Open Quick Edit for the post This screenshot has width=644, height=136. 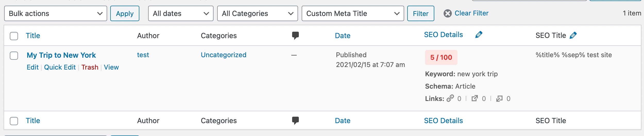[x=60, y=67]
